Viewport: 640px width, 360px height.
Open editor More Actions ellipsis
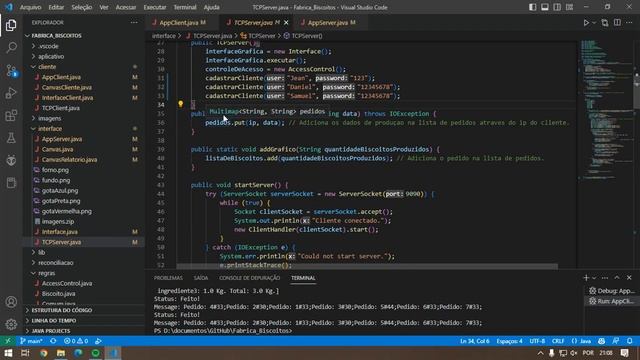point(629,23)
